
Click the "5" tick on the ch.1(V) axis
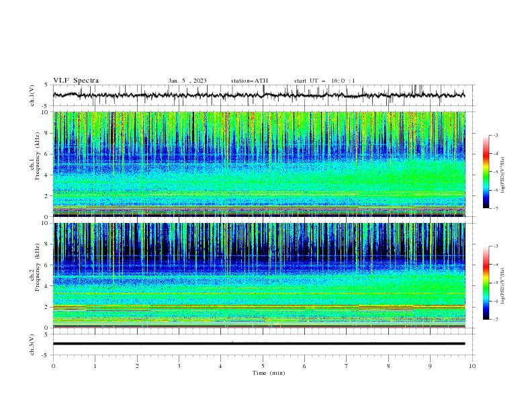point(46,85)
